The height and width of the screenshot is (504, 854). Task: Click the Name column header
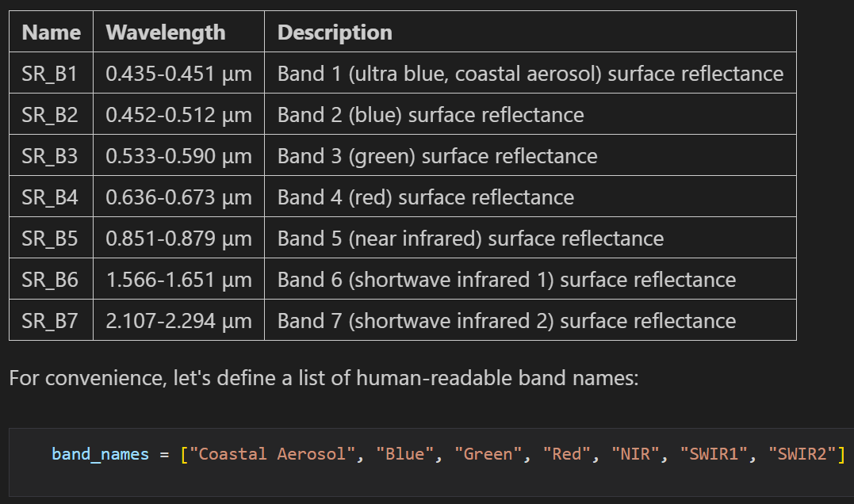(x=52, y=32)
